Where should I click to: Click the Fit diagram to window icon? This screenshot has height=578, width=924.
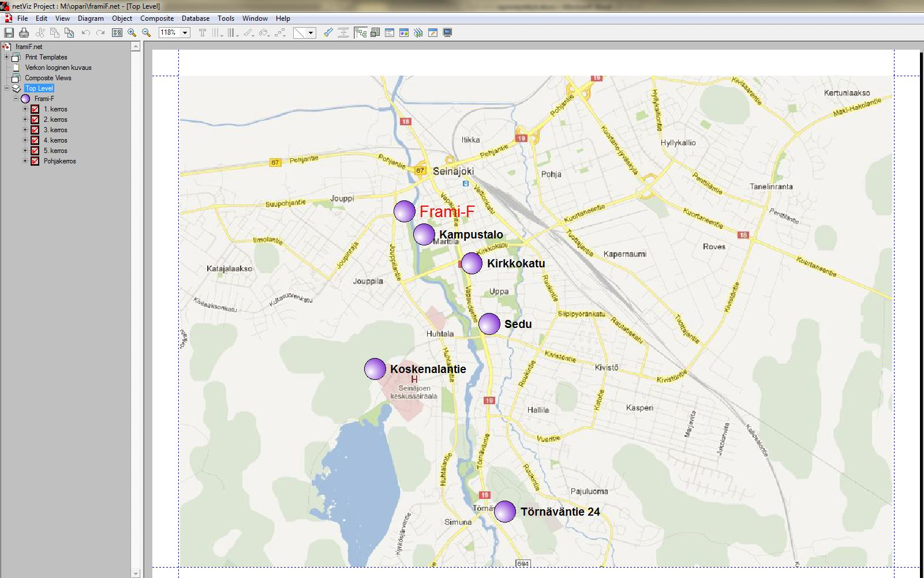117,33
